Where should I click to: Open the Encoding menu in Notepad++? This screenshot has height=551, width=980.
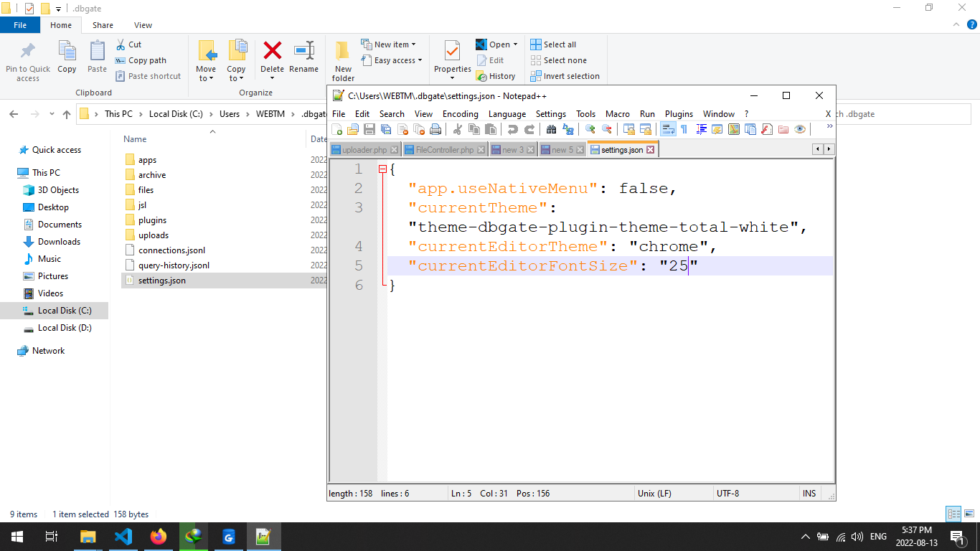pyautogui.click(x=460, y=114)
